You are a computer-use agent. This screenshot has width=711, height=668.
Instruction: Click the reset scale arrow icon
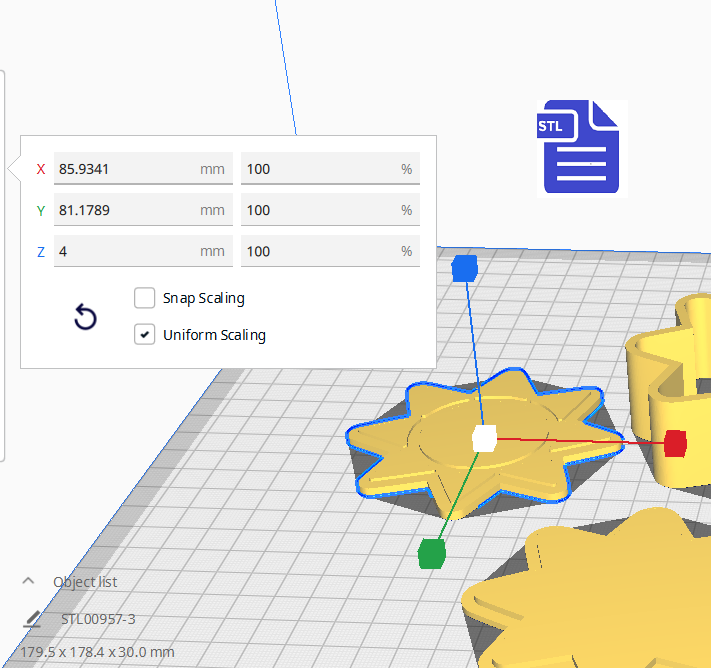click(x=86, y=318)
